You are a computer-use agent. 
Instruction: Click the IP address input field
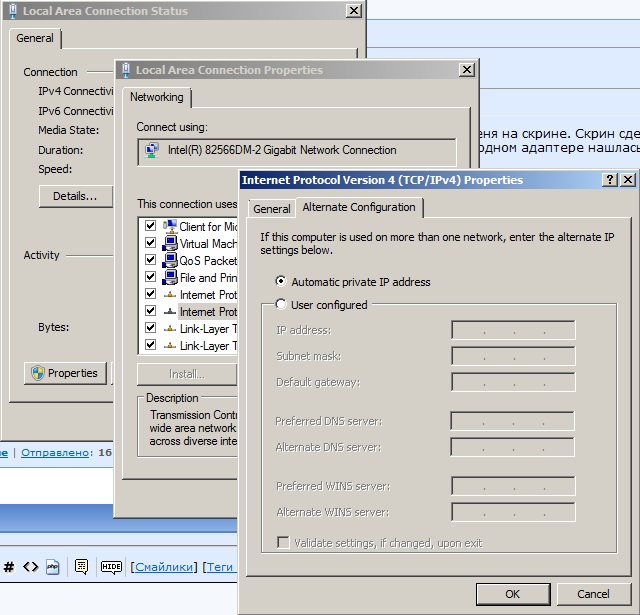513,330
